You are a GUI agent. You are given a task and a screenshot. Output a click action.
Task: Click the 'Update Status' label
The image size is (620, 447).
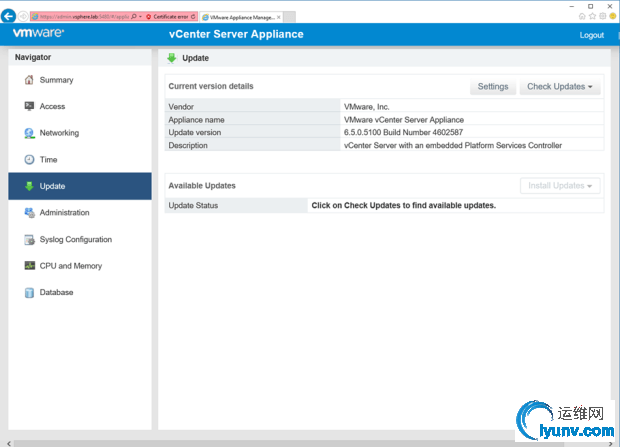pyautogui.click(x=193, y=205)
